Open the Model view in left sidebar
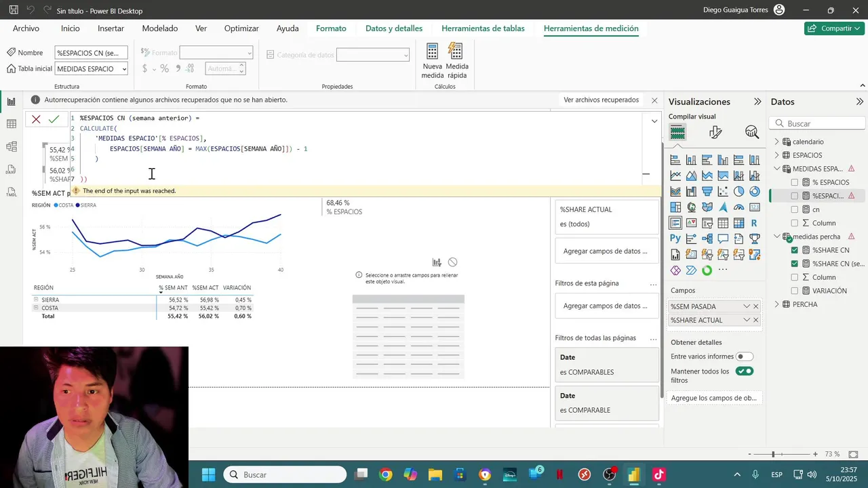 pyautogui.click(x=12, y=146)
